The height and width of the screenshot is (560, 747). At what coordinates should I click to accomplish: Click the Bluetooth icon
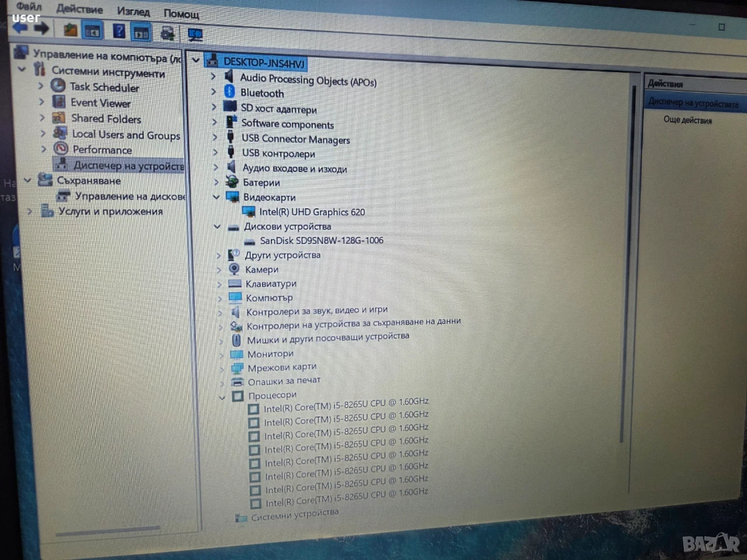229,92
